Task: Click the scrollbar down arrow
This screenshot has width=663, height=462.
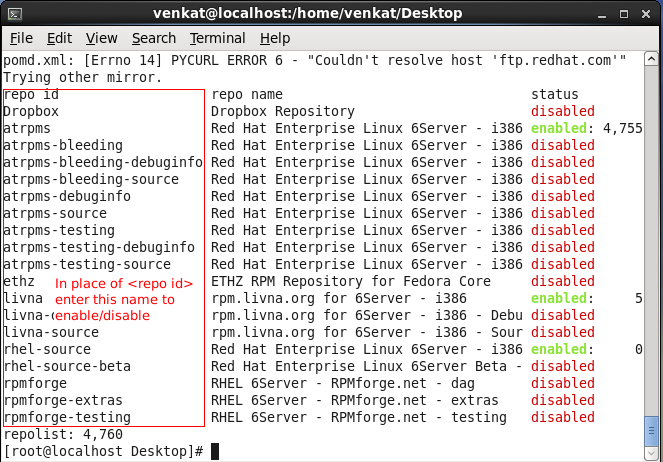Action: tap(652, 454)
